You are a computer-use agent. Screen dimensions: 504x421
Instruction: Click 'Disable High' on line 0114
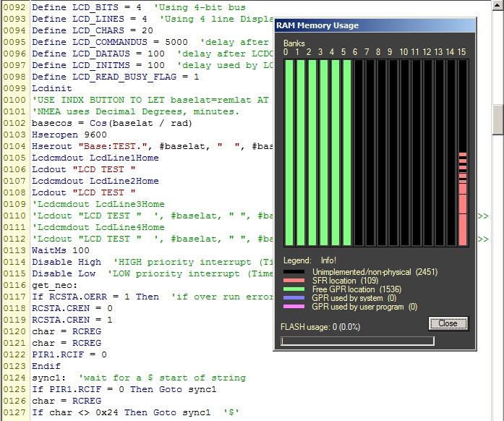[67, 262]
